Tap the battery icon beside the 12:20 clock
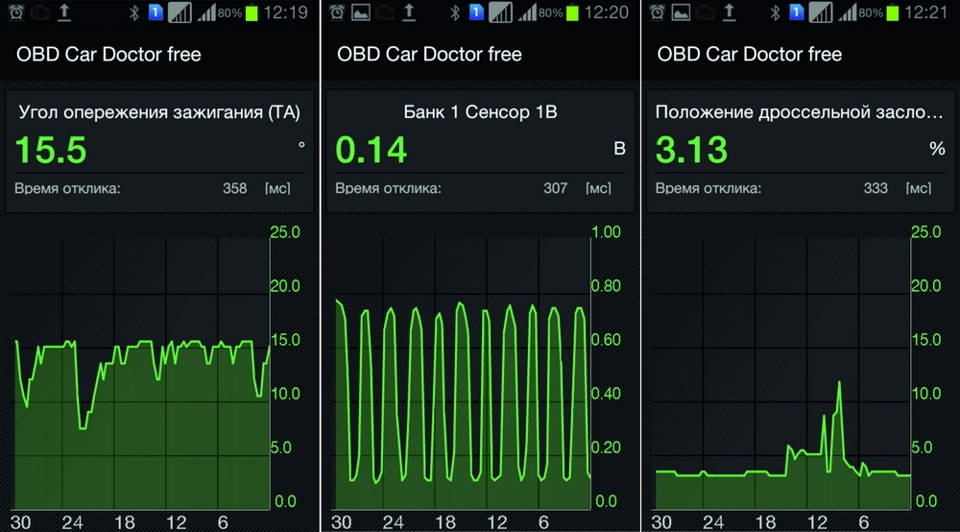 [x=572, y=13]
